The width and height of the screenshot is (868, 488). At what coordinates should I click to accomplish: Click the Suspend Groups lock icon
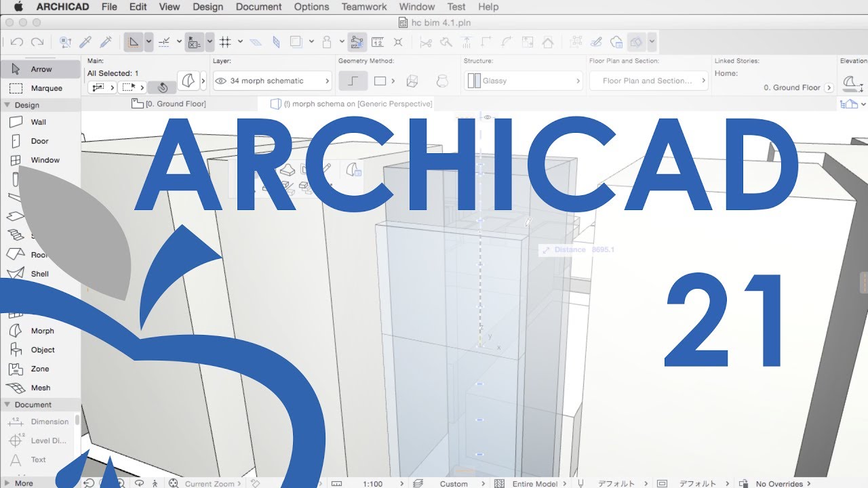click(327, 42)
